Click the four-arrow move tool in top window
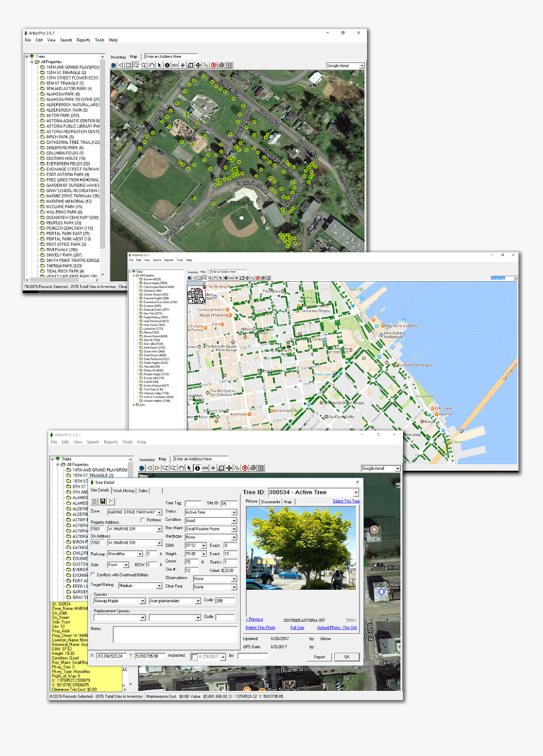 (x=198, y=65)
